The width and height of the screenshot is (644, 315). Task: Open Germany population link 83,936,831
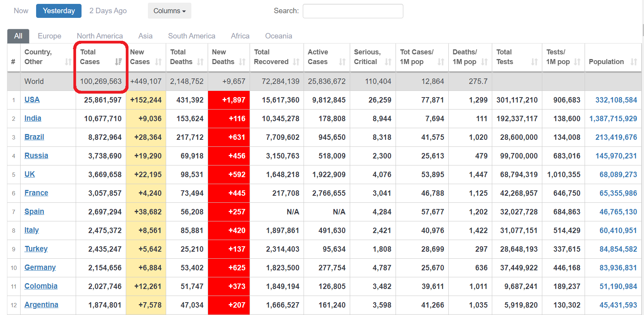(x=618, y=268)
